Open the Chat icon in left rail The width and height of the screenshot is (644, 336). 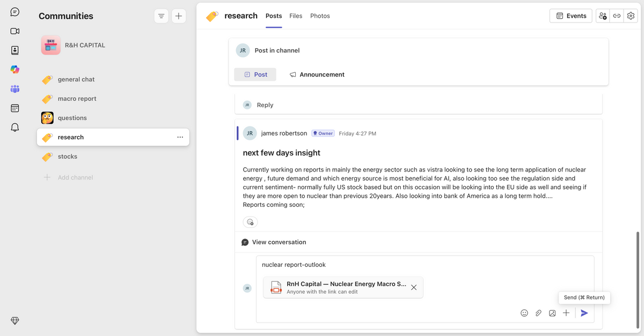[15, 12]
